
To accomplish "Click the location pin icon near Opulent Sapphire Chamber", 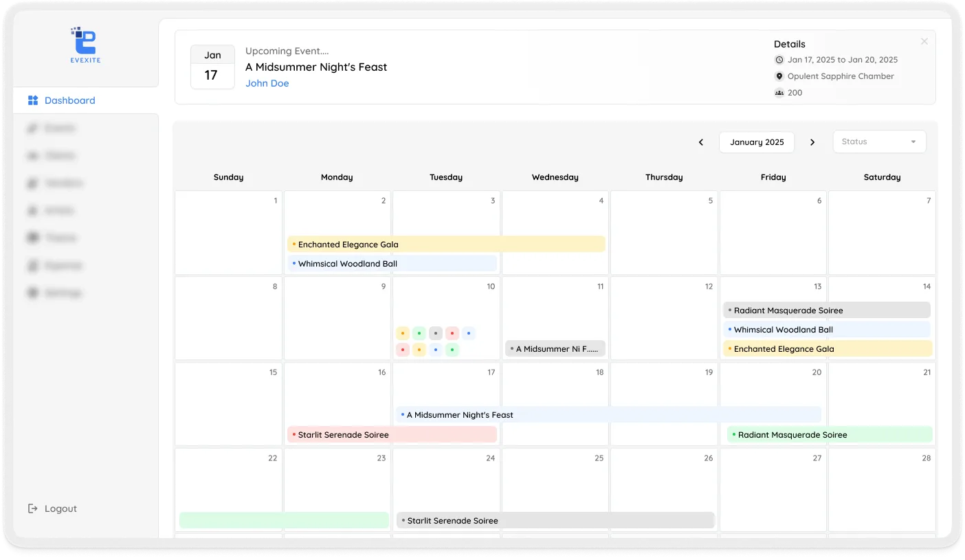I will point(779,76).
